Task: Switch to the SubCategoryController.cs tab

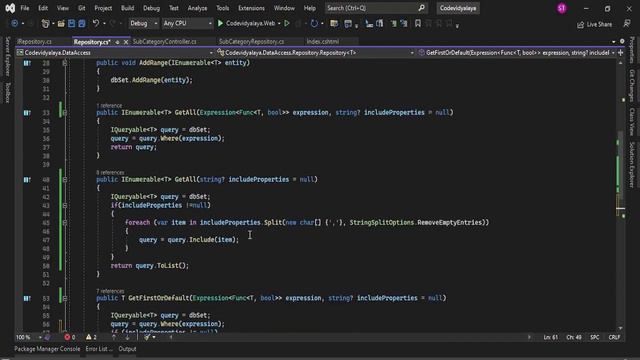Action: (164, 42)
